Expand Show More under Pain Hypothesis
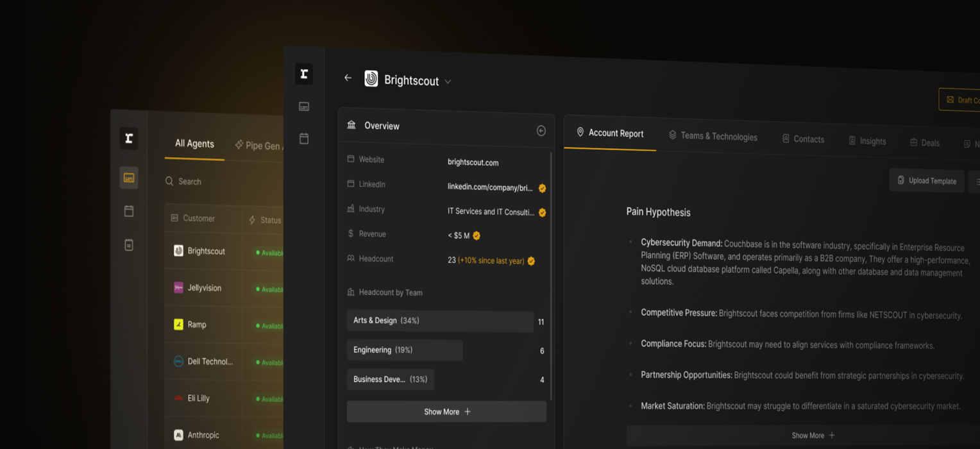 point(813,436)
